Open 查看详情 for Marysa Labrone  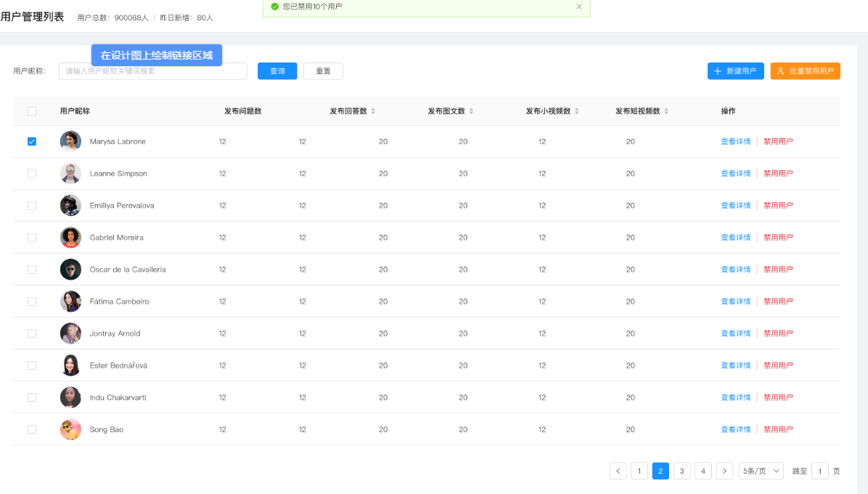click(736, 141)
